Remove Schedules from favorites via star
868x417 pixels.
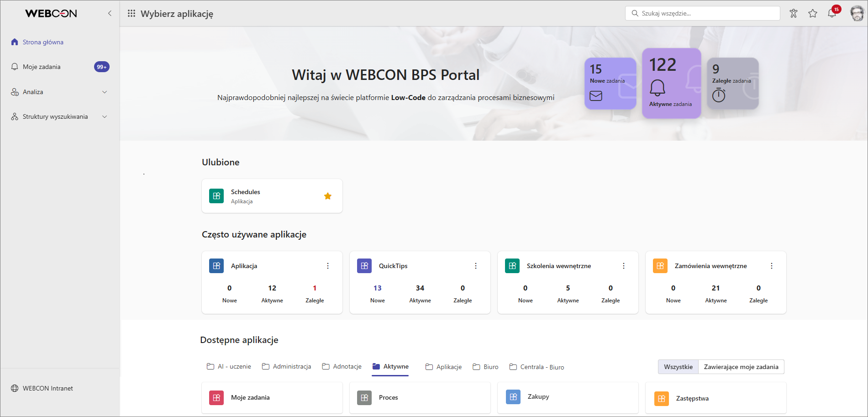328,196
